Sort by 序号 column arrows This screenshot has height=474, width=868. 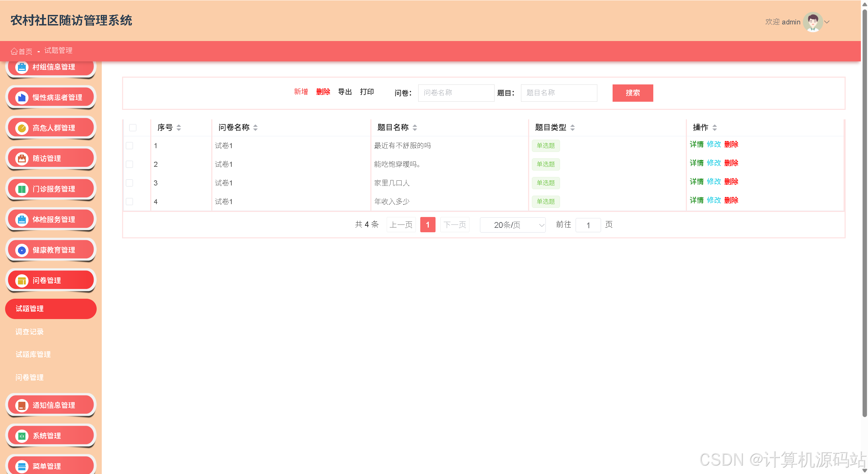[x=179, y=127]
